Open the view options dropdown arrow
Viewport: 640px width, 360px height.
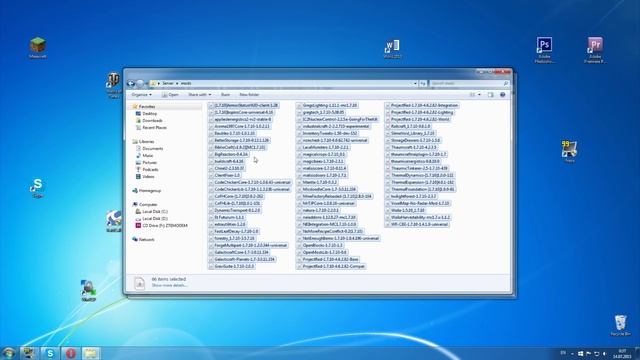point(479,95)
